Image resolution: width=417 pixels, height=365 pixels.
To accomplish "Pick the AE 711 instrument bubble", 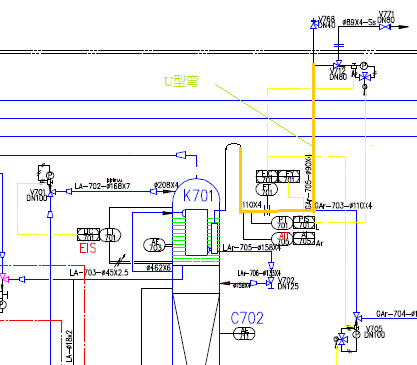I will [244, 333].
